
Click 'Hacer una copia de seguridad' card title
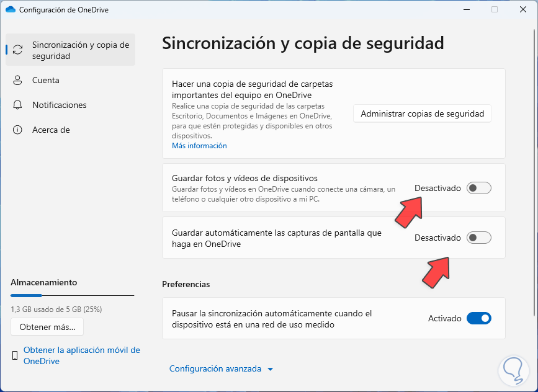(x=252, y=89)
